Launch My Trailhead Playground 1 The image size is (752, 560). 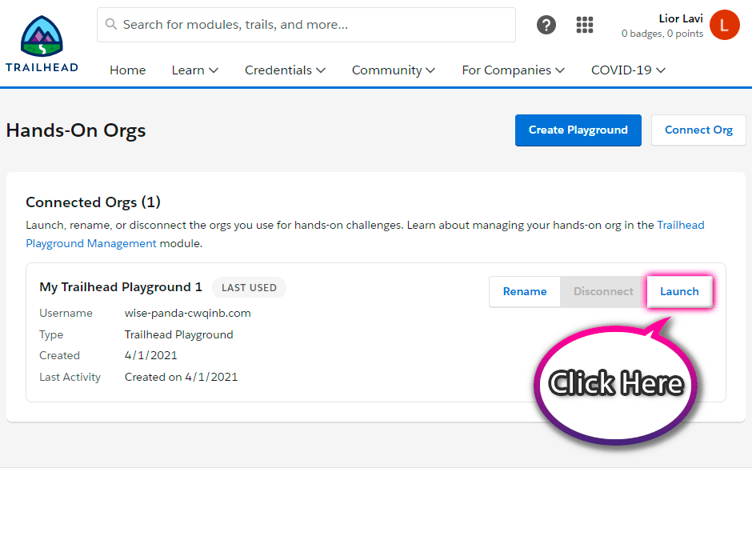pos(679,291)
